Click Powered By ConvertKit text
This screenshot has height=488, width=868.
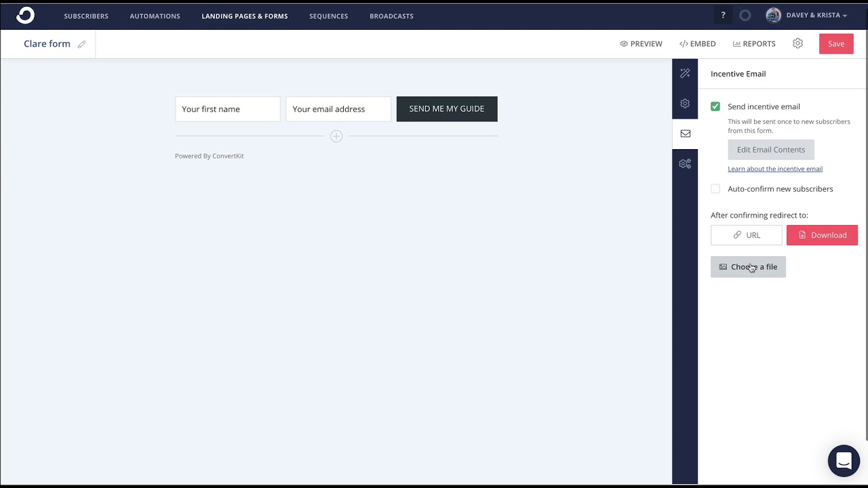click(209, 156)
